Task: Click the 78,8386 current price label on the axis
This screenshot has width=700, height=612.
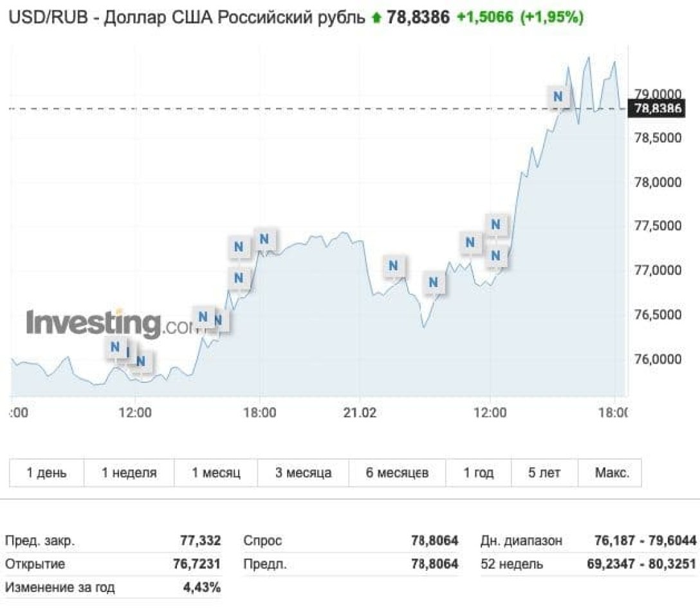Action: click(x=658, y=108)
